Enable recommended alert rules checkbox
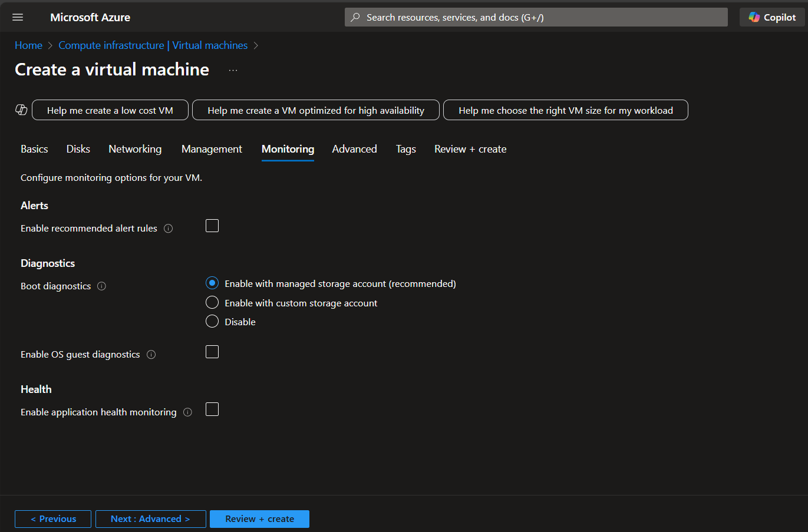 212,226
